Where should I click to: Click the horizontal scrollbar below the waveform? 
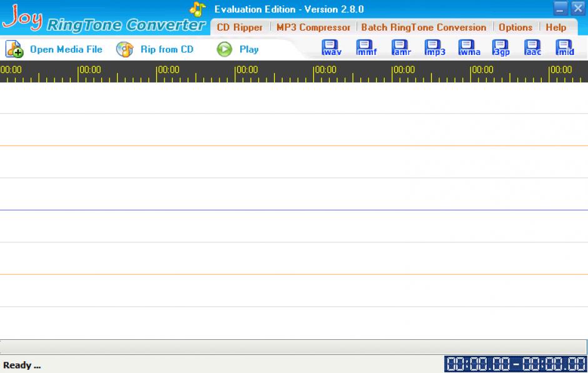point(293,347)
